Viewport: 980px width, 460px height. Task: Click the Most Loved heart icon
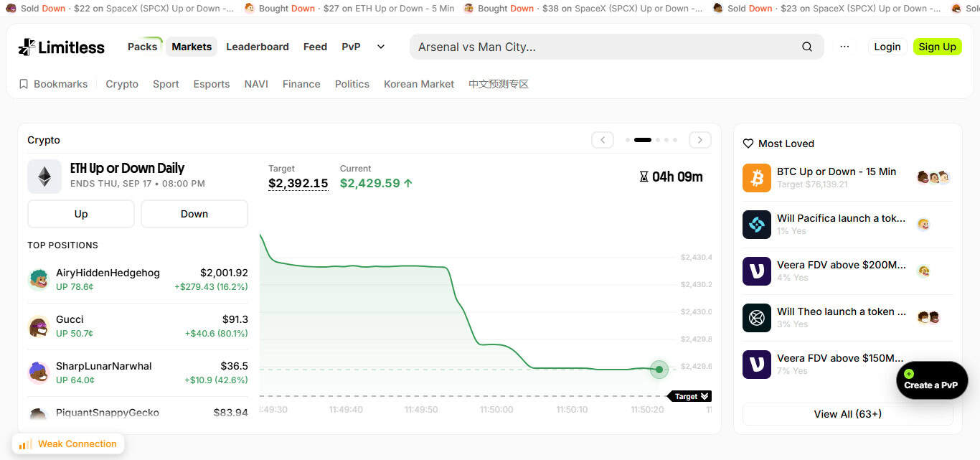(748, 144)
